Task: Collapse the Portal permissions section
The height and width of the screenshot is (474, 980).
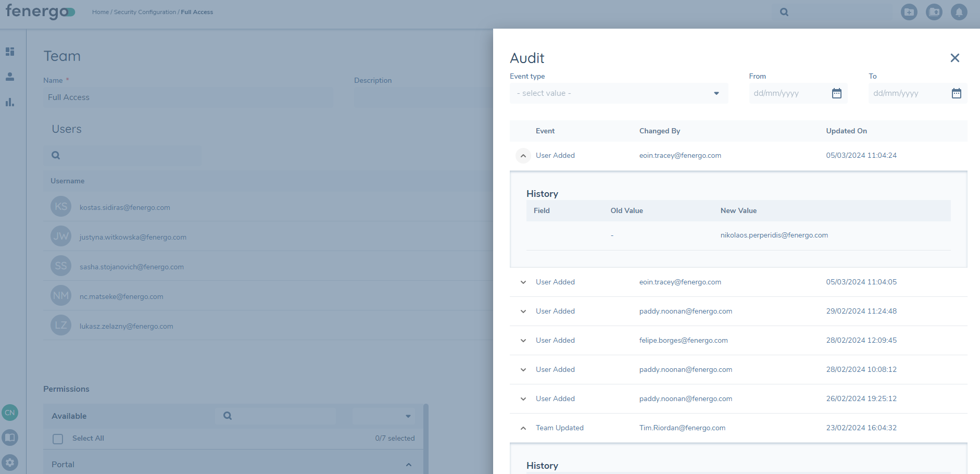Action: click(x=408, y=465)
